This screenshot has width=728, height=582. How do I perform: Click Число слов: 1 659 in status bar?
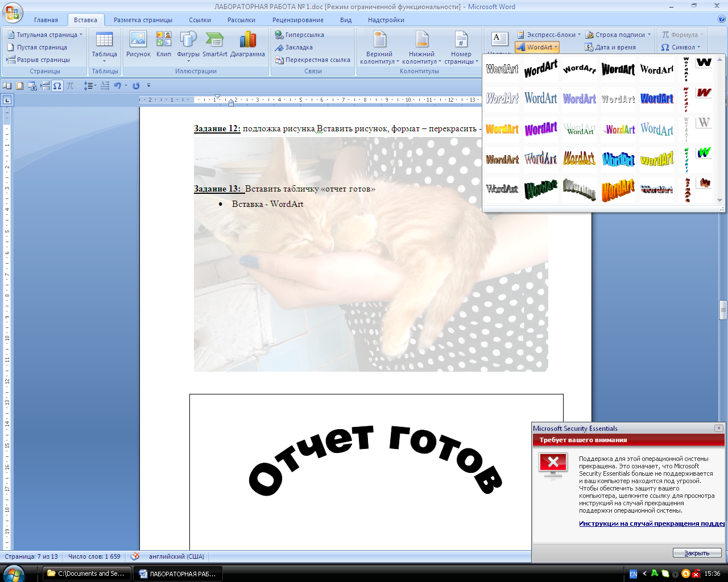click(94, 556)
